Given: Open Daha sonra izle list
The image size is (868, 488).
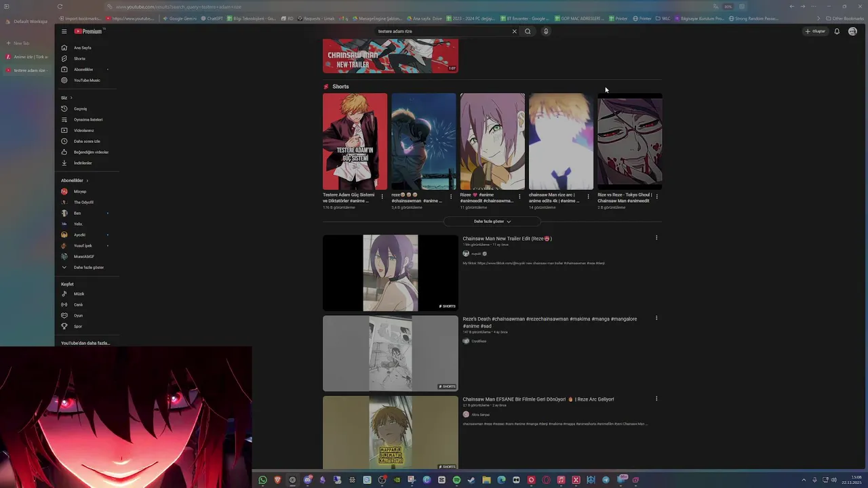Looking at the screenshot, I should (x=86, y=141).
